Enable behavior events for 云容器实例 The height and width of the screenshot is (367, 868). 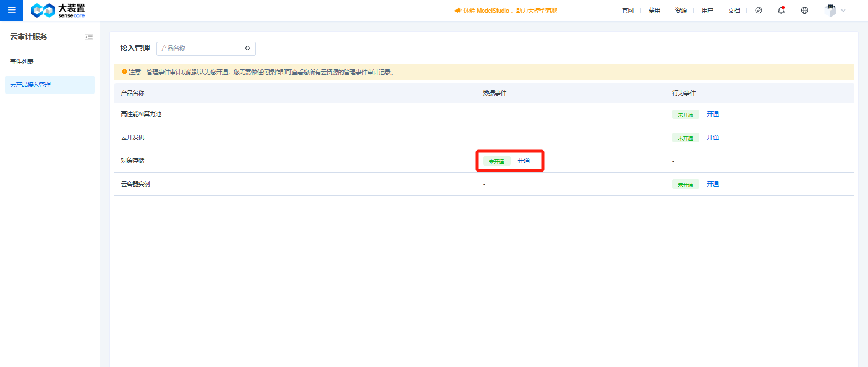pyautogui.click(x=713, y=184)
